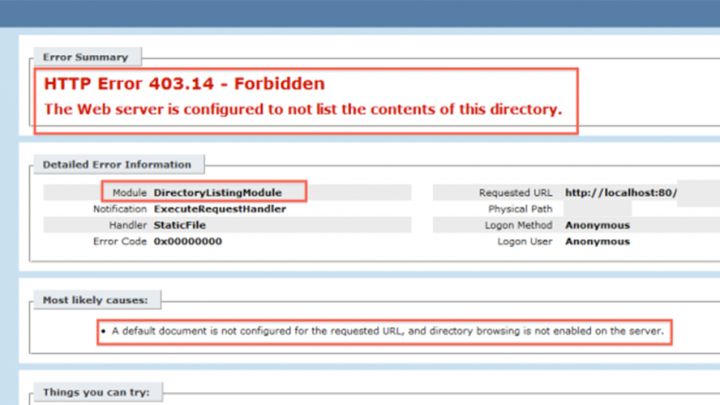Click the Requested URL field label
This screenshot has width=720, height=405.
tap(516, 192)
